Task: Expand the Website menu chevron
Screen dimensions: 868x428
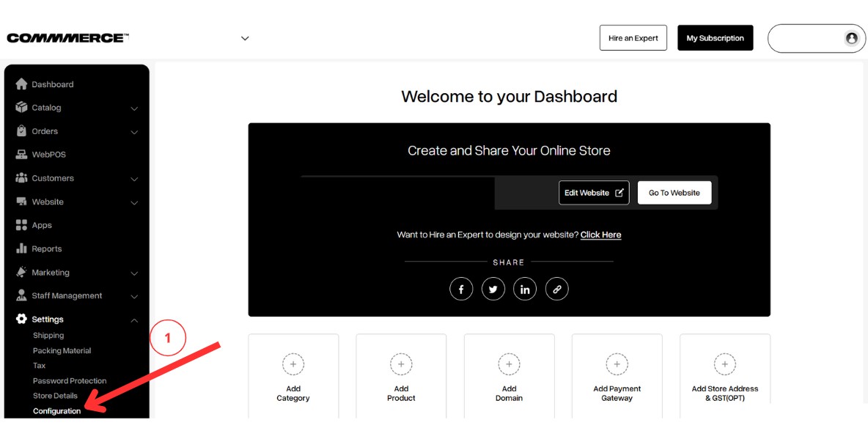Action: tap(134, 203)
